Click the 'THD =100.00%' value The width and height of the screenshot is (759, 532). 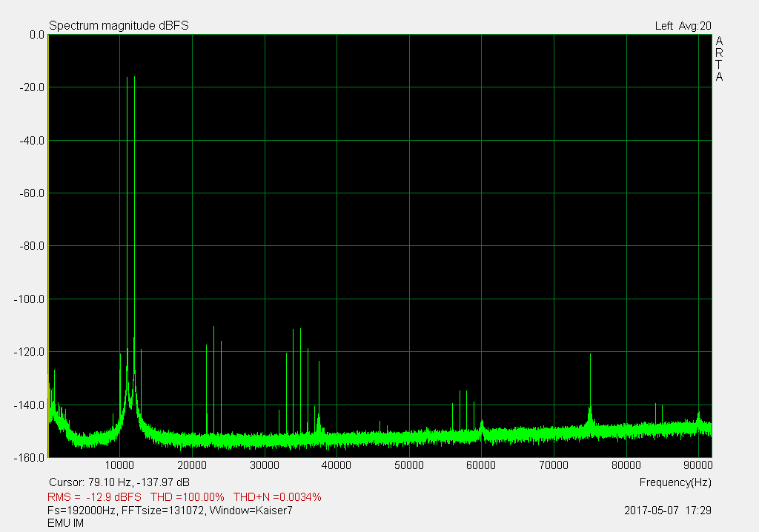point(188,497)
